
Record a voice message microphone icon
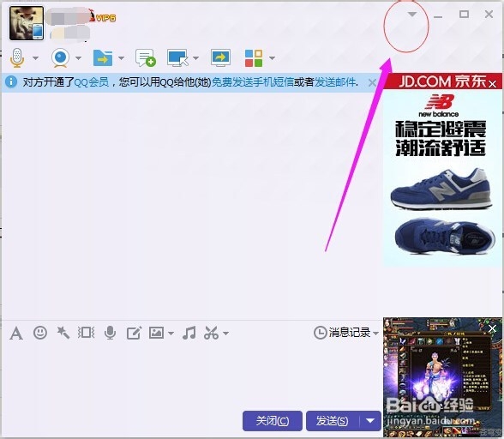point(110,333)
